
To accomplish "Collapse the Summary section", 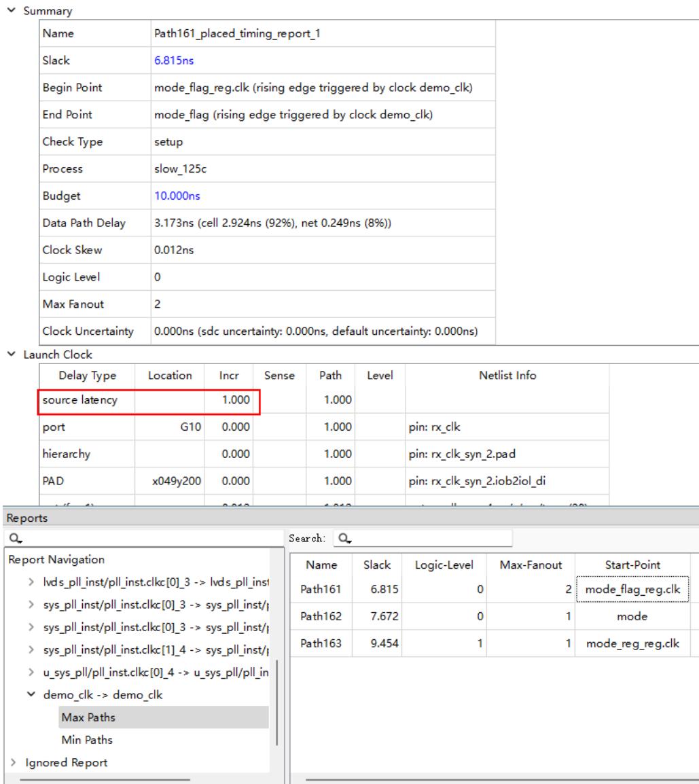I will tap(11, 10).
